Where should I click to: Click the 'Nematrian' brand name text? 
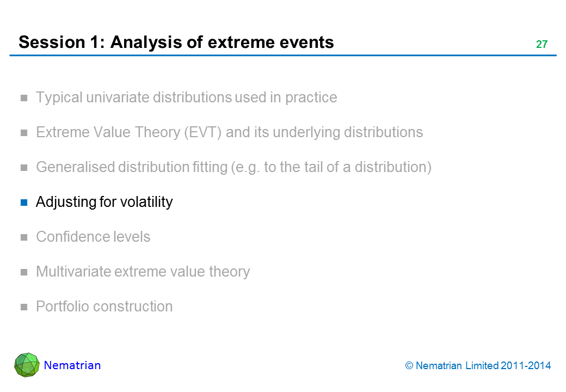72,365
